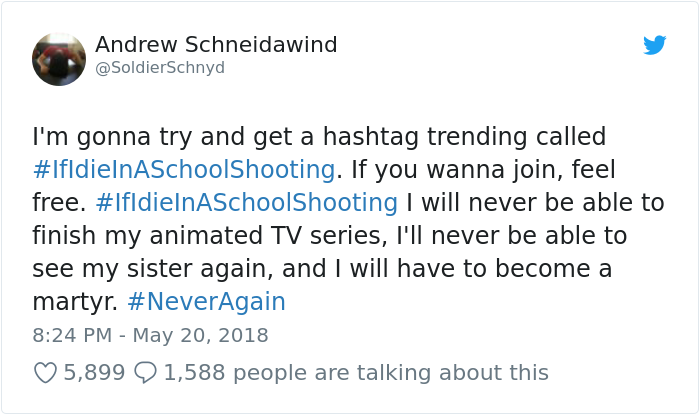
Task: Click the word "martyr" in the tweet
Action: click(x=68, y=302)
